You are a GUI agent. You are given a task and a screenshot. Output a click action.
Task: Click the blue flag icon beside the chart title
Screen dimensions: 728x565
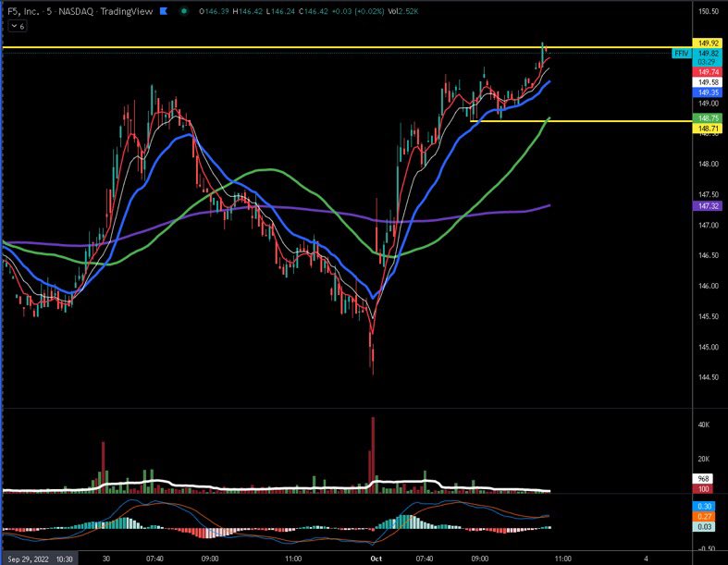click(x=164, y=11)
